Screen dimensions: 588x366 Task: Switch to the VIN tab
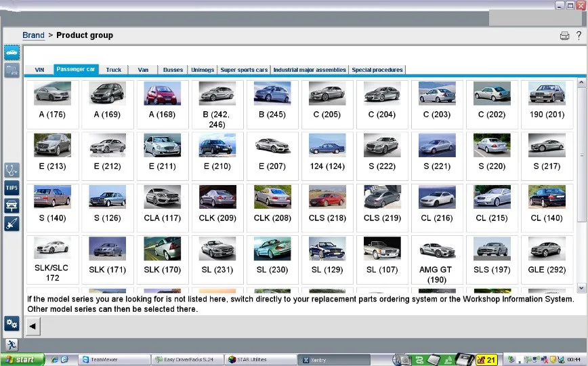point(39,70)
